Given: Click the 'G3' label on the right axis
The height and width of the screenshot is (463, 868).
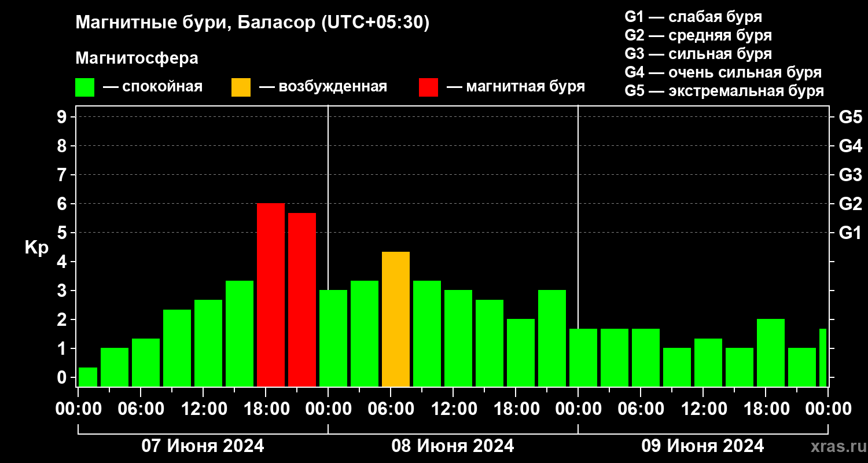Looking at the screenshot, I should (850, 175).
